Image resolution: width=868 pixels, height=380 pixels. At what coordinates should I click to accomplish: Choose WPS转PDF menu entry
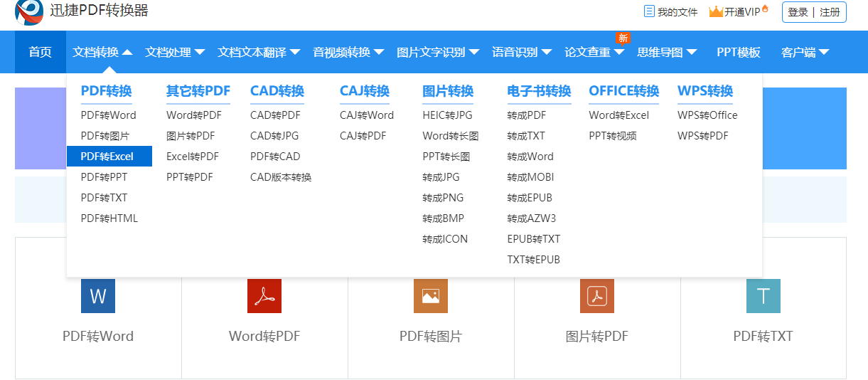click(x=703, y=136)
